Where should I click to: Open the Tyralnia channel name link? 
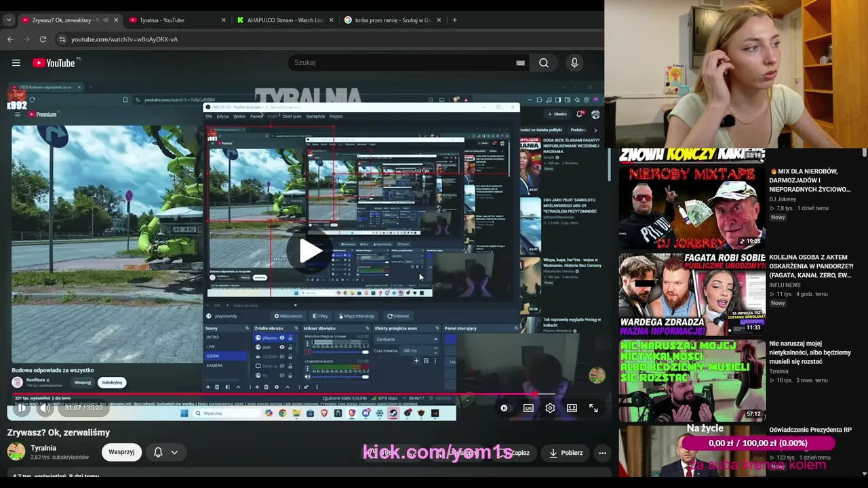[43, 448]
